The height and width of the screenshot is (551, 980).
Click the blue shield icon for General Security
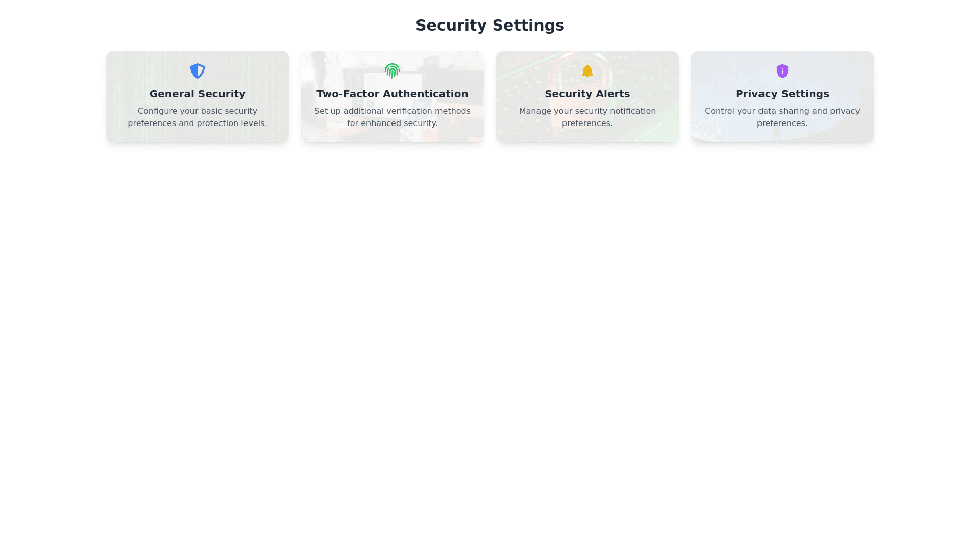(x=198, y=71)
